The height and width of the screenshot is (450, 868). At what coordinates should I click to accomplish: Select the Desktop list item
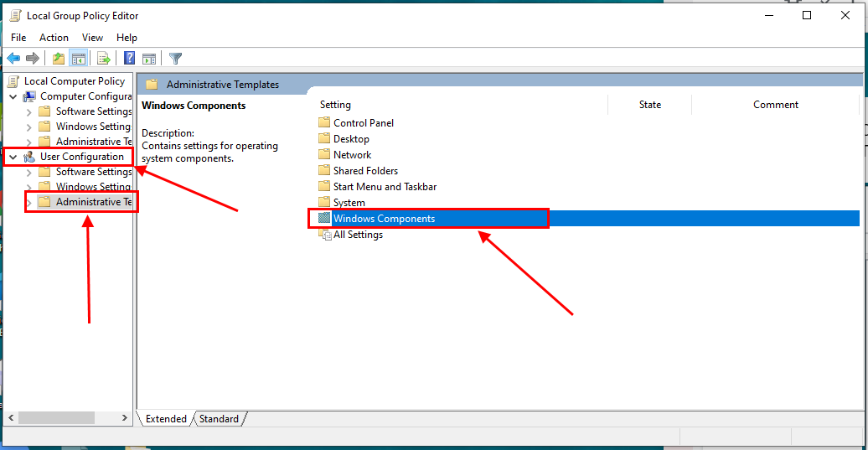(x=351, y=139)
